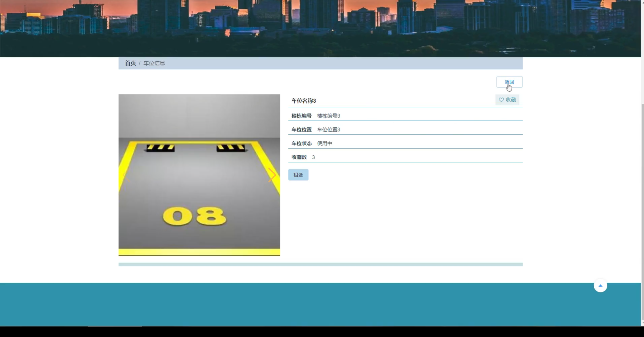Image resolution: width=644 pixels, height=337 pixels.
Task: Go to 首页 via the breadcrumb
Action: click(x=130, y=63)
